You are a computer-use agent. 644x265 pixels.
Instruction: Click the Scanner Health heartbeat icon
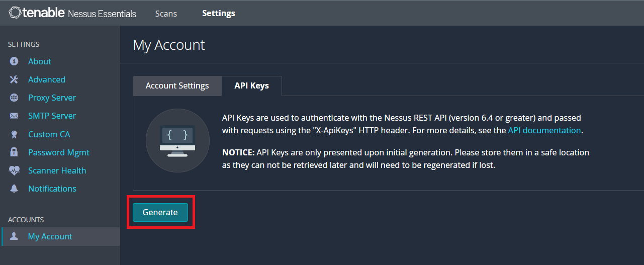[14, 170]
